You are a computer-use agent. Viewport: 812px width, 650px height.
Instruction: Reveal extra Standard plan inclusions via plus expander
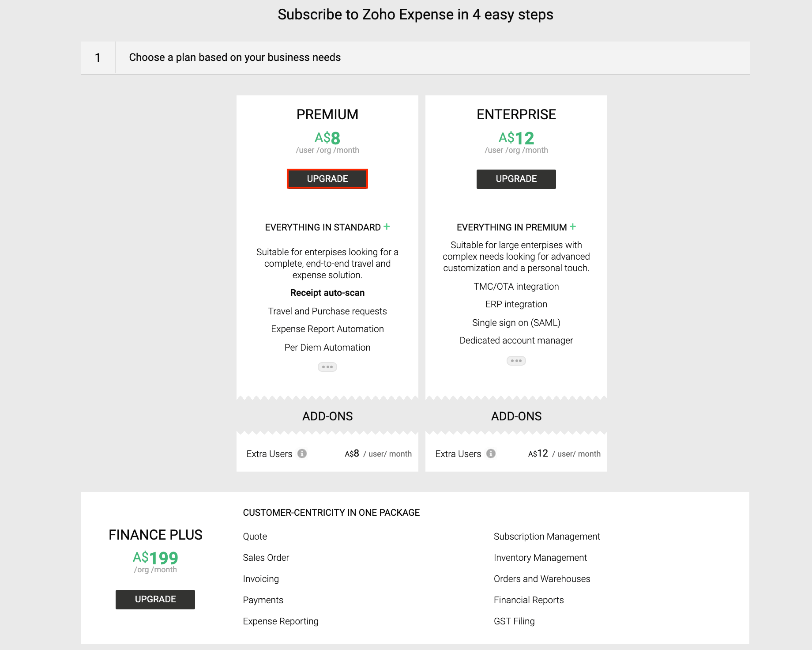[387, 226]
